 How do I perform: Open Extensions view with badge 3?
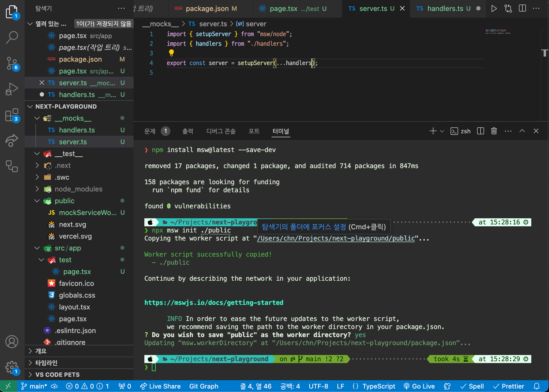[12, 115]
